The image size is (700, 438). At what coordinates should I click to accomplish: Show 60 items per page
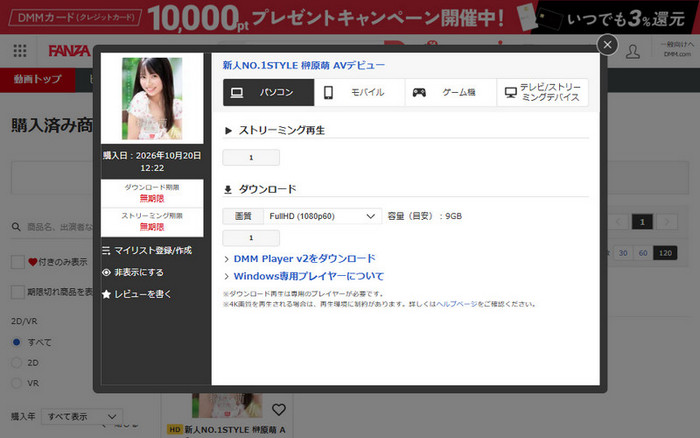tap(643, 253)
